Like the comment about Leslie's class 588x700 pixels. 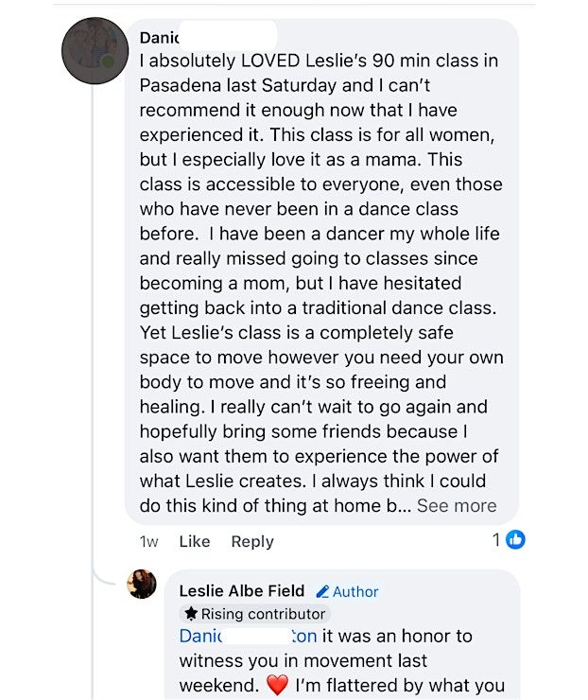(x=194, y=541)
